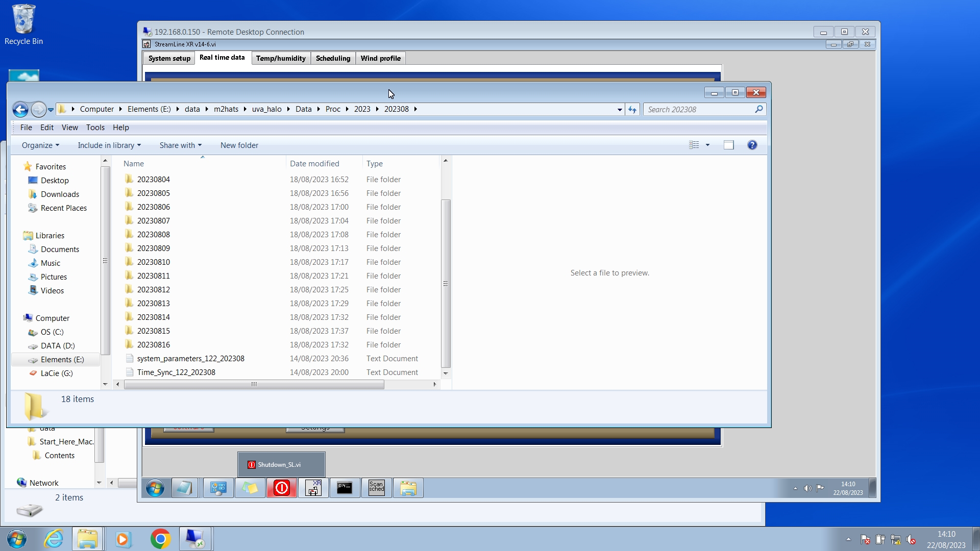Click the New folder button
The width and height of the screenshot is (980, 551).
pyautogui.click(x=239, y=145)
